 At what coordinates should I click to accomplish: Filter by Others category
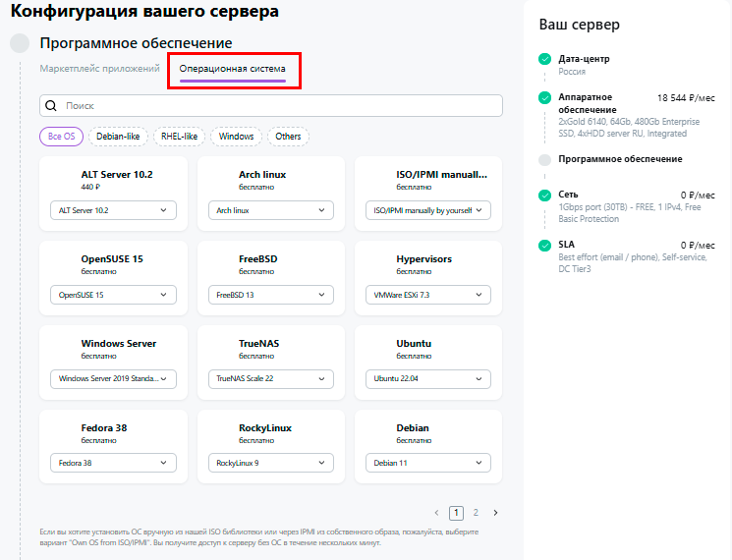point(288,137)
